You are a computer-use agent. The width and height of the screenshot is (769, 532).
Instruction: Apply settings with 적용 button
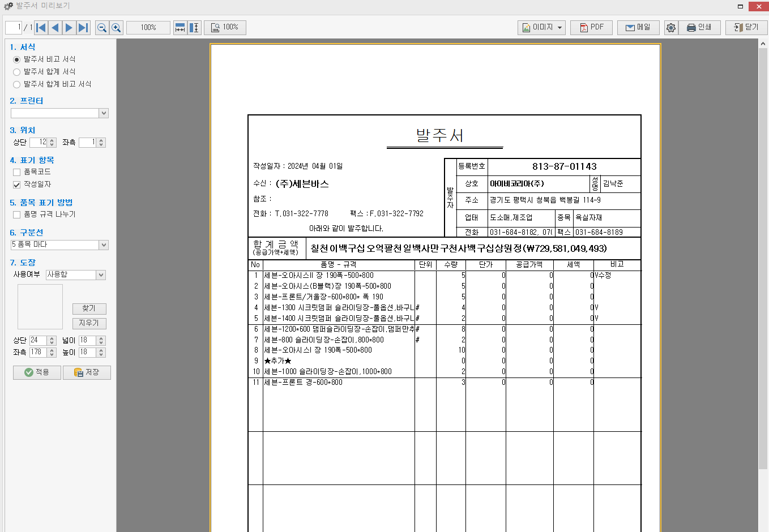coord(37,372)
